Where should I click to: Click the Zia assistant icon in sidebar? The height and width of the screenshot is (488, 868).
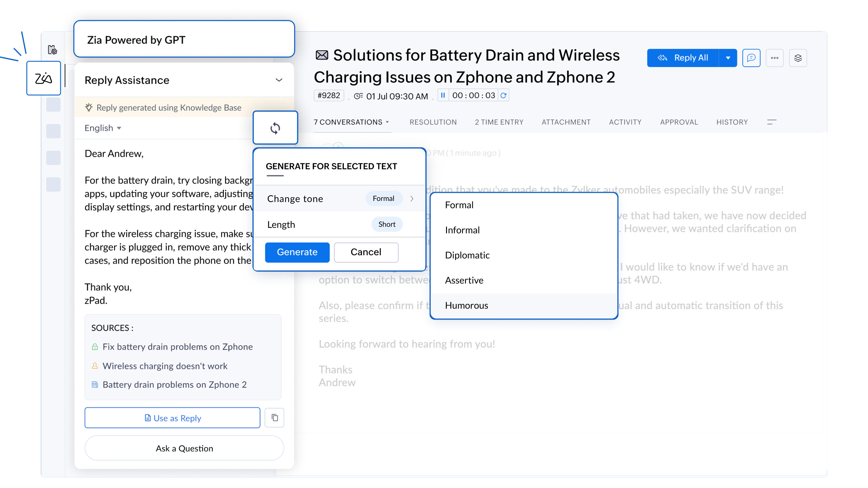(x=43, y=78)
